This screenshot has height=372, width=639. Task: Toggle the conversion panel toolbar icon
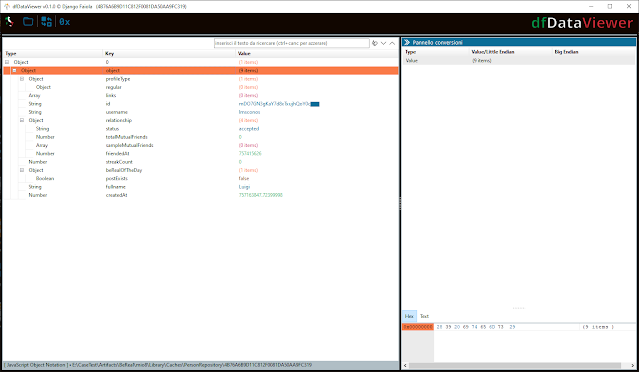coord(46,22)
